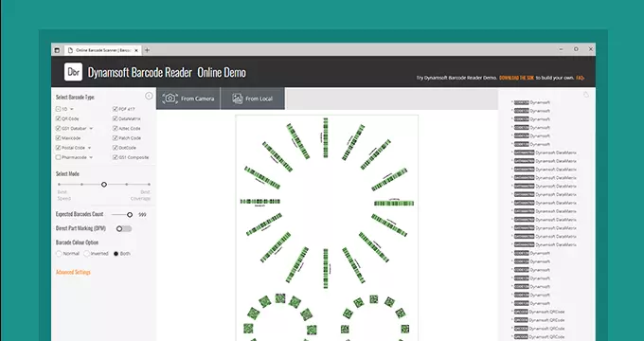Expand the GS1 Databar dropdown arrow
The height and width of the screenshot is (341, 644).
[91, 129]
